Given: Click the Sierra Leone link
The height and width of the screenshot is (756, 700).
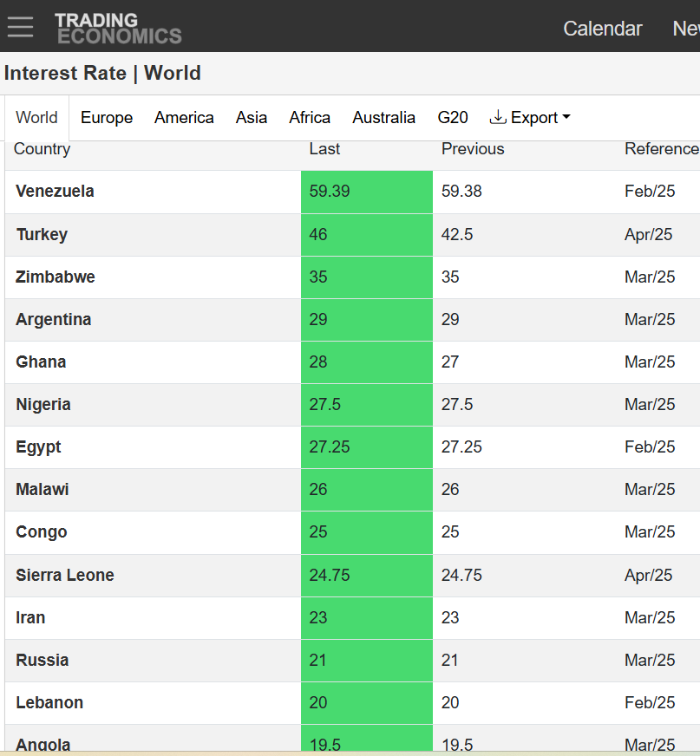Looking at the screenshot, I should point(65,576).
